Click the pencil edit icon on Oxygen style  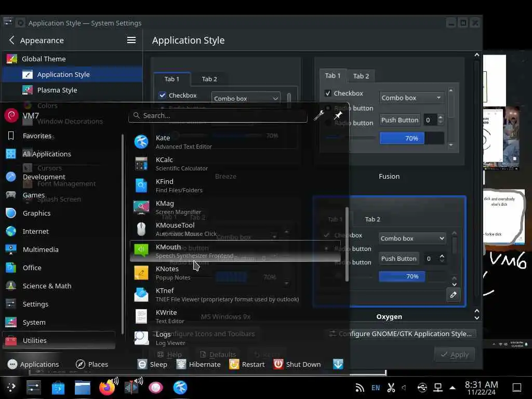[x=453, y=295]
